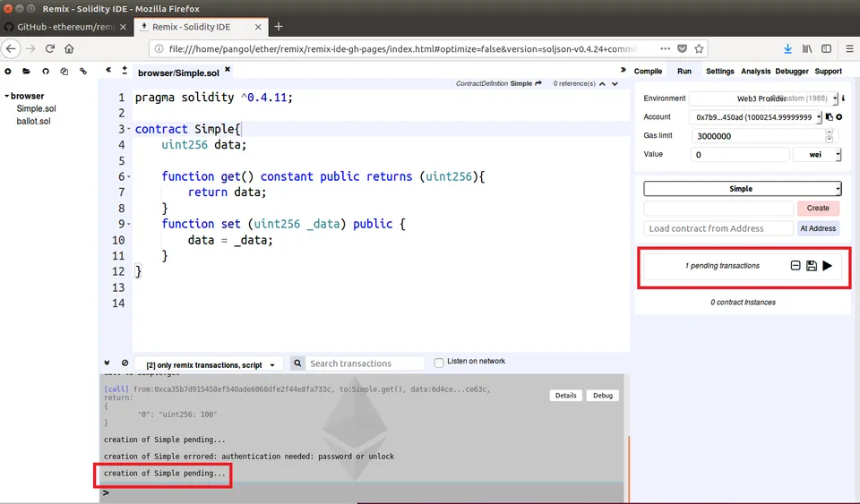This screenshot has height=504, width=860.
Task: Open Account address dropdown
Action: point(756,117)
